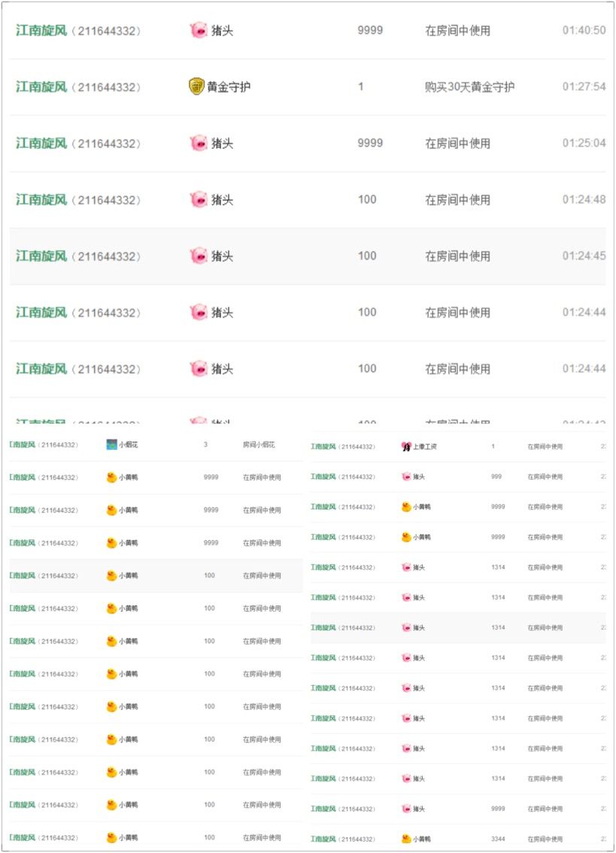Click 在房间中使用 in the 01:40:50 row

(x=457, y=30)
